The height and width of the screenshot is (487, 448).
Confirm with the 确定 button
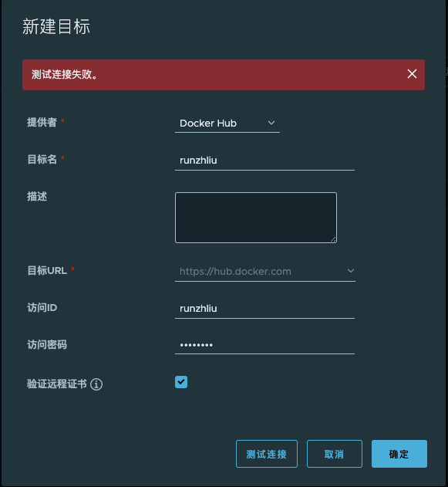(399, 454)
